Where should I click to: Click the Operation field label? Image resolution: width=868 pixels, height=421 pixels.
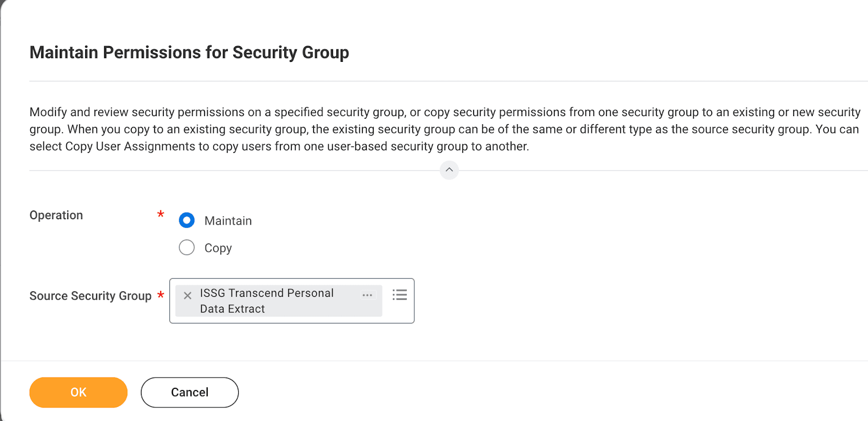[56, 215]
